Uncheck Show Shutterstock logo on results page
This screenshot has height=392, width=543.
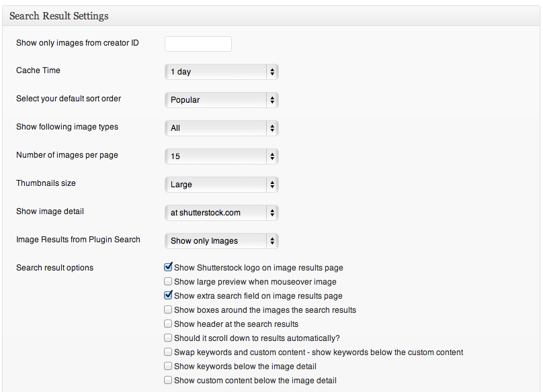point(168,267)
